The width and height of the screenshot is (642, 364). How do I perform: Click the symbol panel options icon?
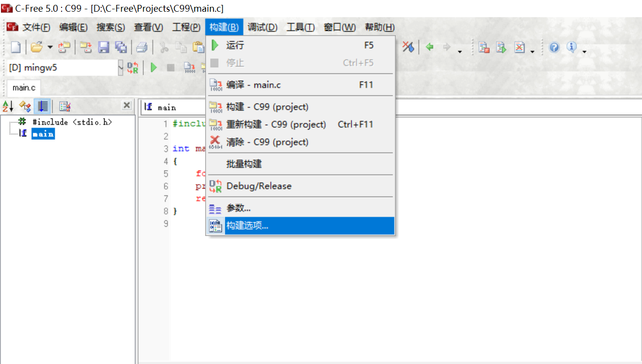(65, 106)
